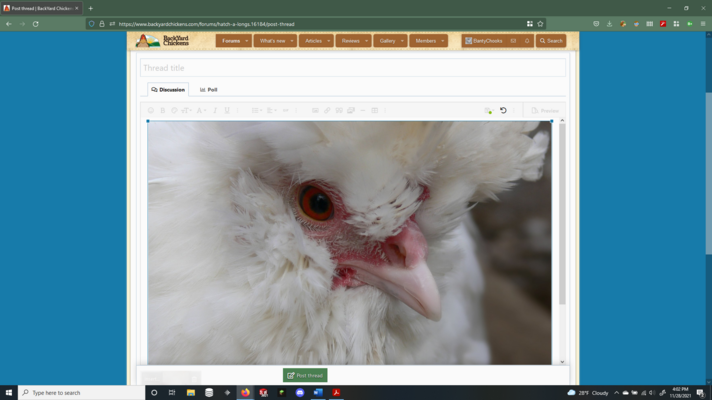This screenshot has width=712, height=400.
Task: Open the Firefox downloads icon
Action: tap(609, 24)
